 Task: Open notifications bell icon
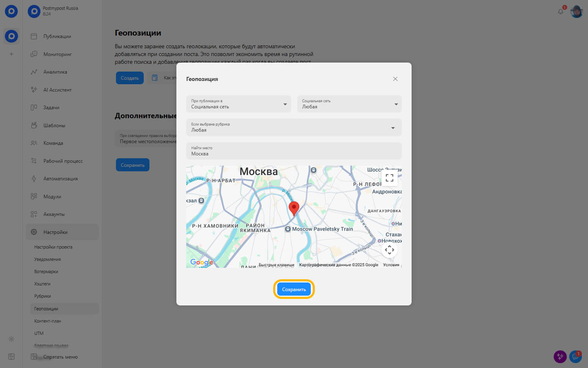[x=561, y=11]
